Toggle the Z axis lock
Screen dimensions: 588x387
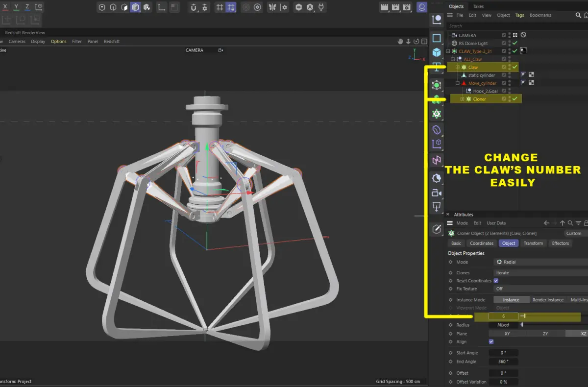pos(28,7)
